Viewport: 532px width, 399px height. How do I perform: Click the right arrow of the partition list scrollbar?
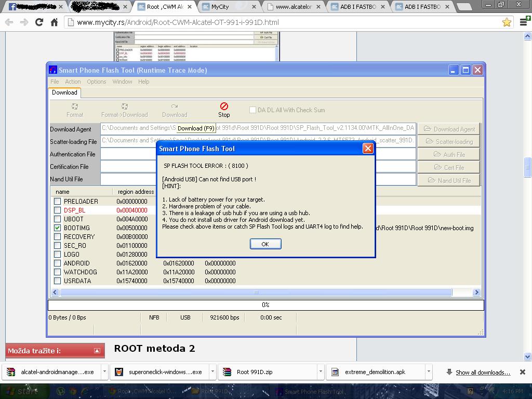pyautogui.click(x=476, y=292)
